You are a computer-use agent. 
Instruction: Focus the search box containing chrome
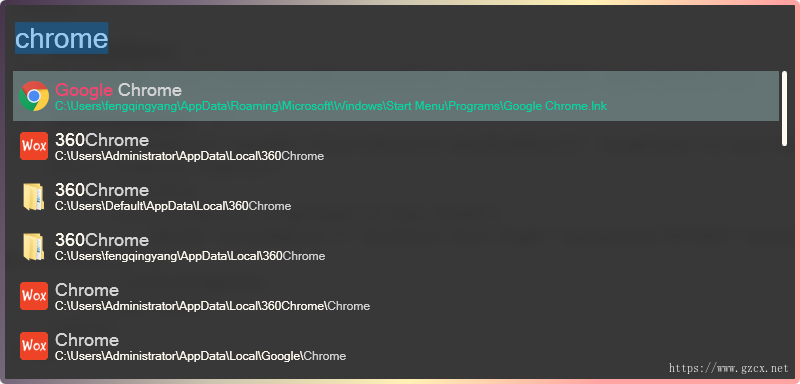coord(398,38)
